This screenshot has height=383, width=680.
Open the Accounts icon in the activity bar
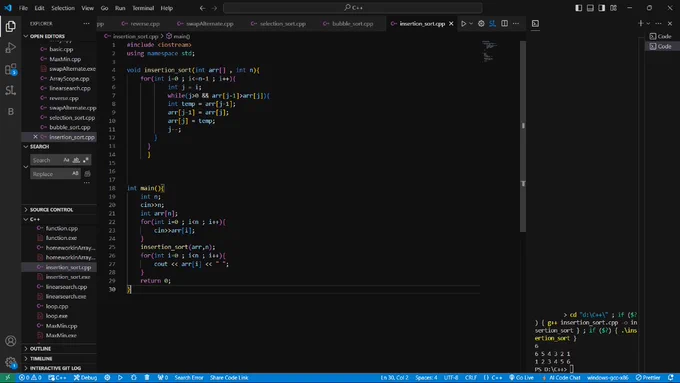tap(10, 341)
